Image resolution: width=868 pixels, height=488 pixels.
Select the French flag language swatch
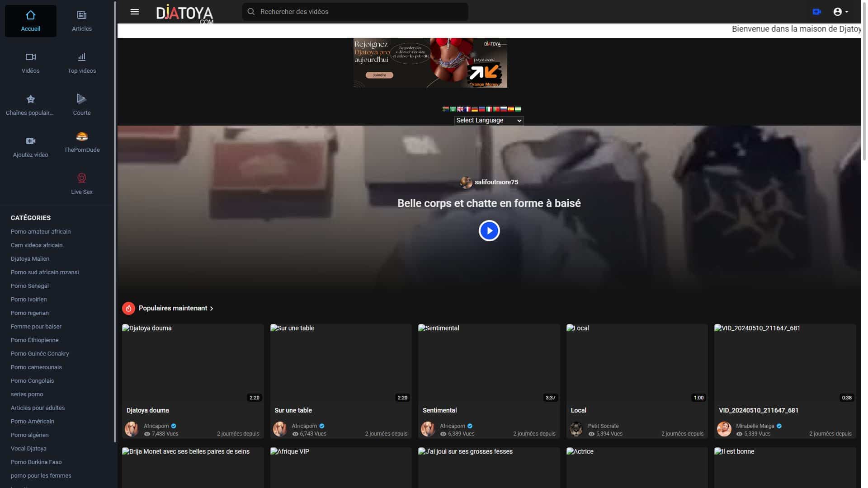coord(468,109)
